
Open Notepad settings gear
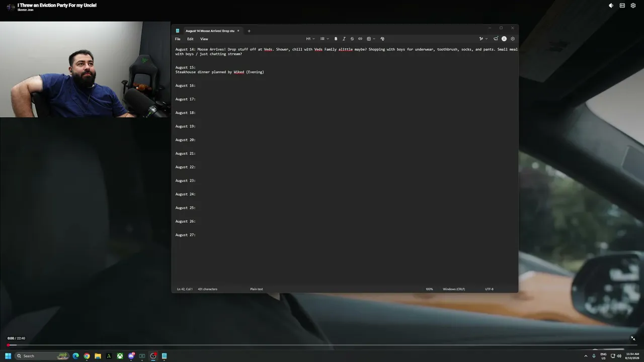(513, 39)
